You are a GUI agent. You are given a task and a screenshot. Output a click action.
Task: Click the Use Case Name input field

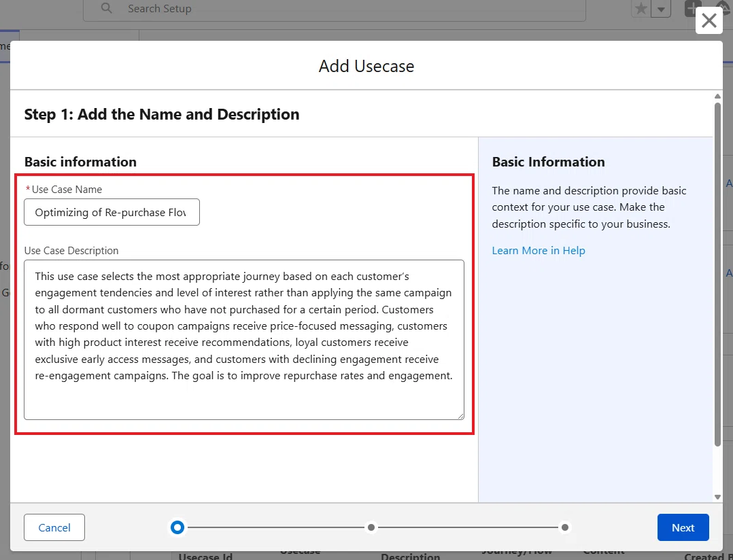pyautogui.click(x=112, y=212)
